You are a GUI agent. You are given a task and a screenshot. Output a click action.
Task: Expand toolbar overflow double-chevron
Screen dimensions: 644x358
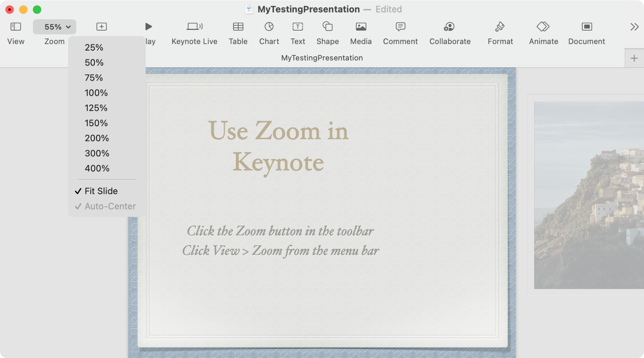(x=634, y=27)
